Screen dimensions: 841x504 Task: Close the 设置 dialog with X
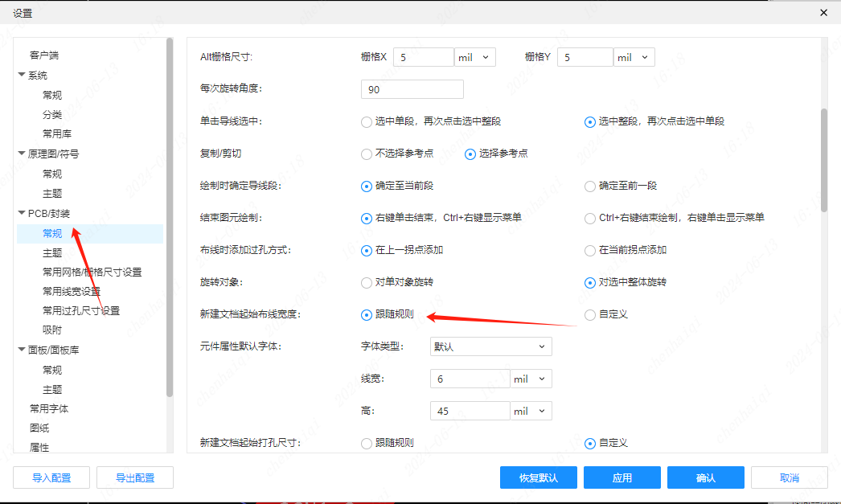[823, 13]
